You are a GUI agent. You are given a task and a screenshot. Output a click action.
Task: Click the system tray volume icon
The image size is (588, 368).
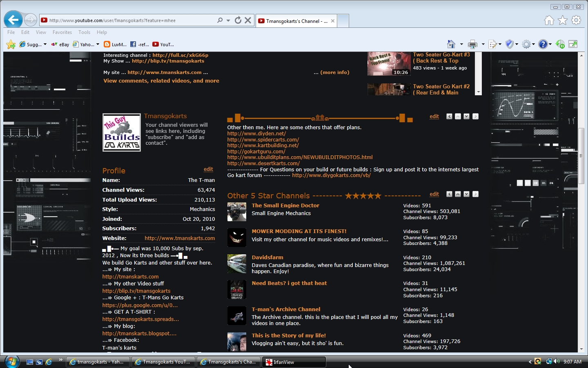click(557, 361)
